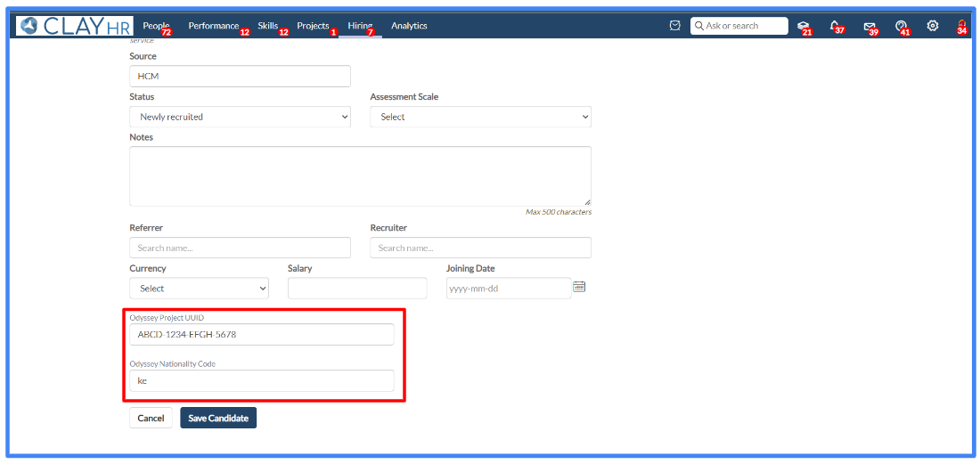The width and height of the screenshot is (980, 464).
Task: Click the Source field containing HCM
Action: tap(240, 77)
